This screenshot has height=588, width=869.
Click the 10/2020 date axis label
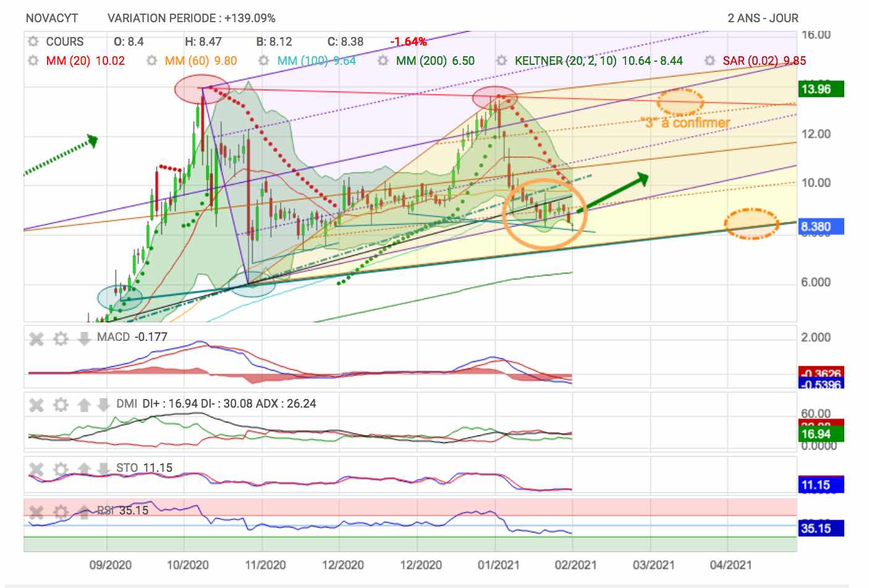click(x=188, y=565)
